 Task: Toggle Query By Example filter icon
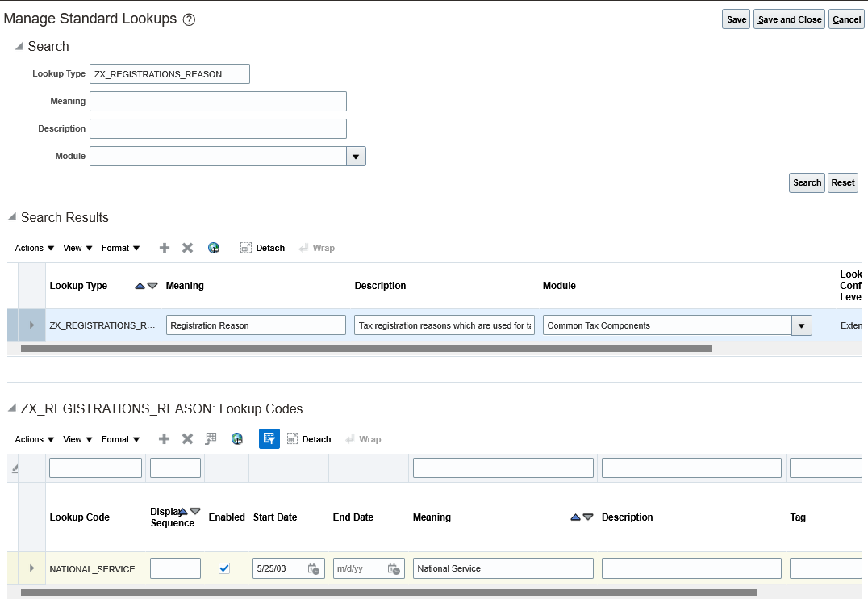point(269,439)
